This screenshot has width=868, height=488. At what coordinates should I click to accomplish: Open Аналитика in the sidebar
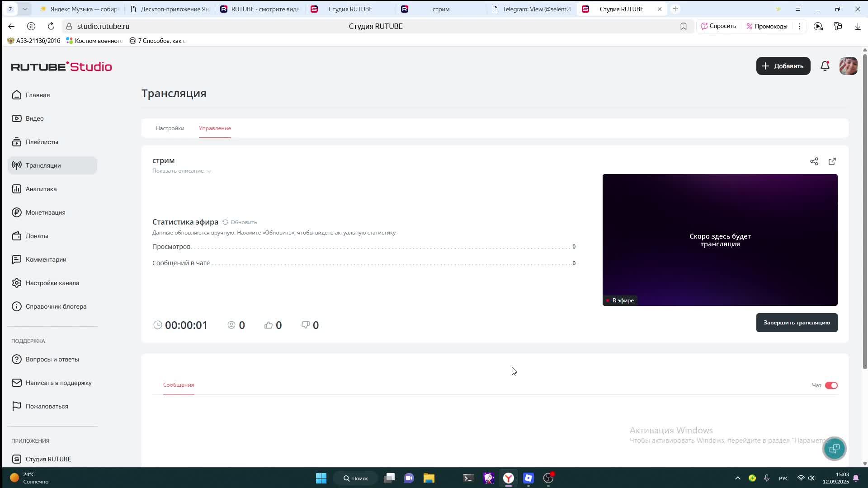[x=41, y=189]
